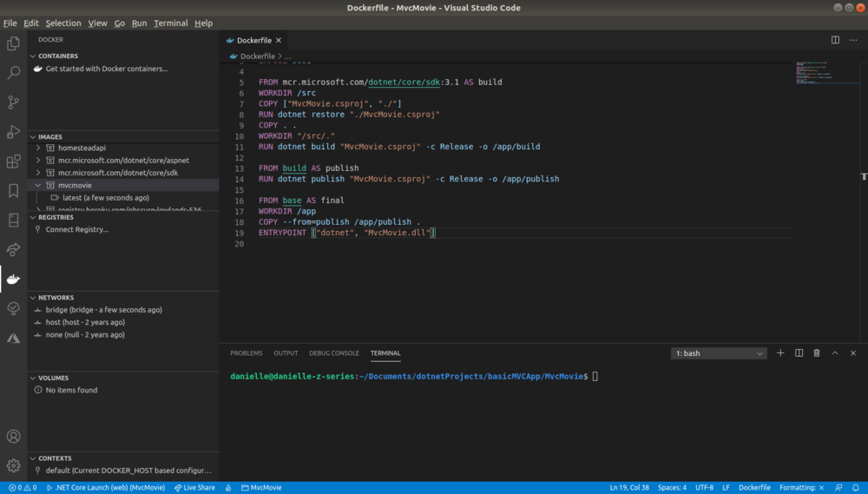Open Source Control view
Image resolution: width=868 pixels, height=494 pixels.
click(x=13, y=102)
